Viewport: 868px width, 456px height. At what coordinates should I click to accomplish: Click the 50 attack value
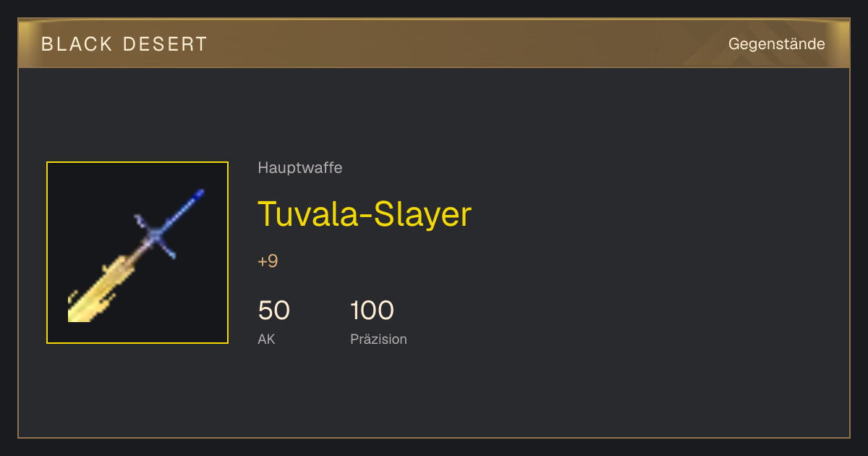(x=274, y=311)
